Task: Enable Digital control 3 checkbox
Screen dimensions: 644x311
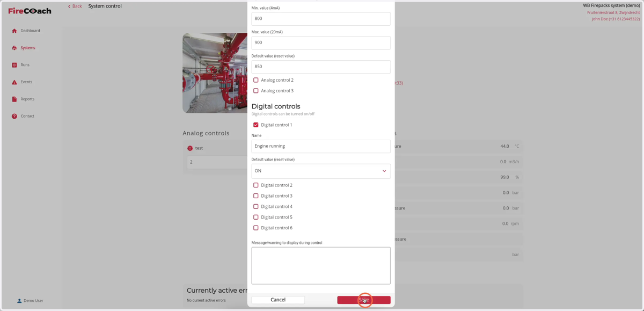Action: [x=256, y=196]
